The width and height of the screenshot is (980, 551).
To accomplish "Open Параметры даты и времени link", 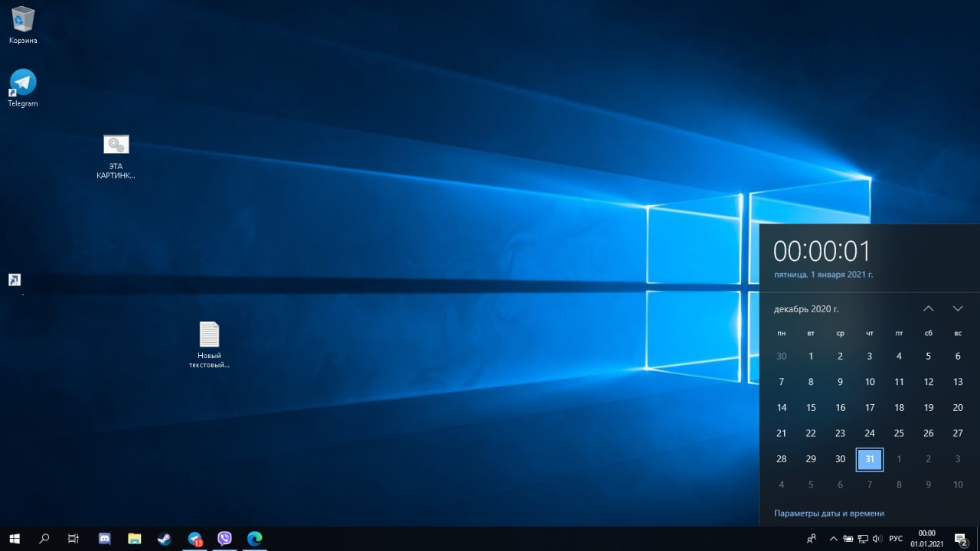I will [x=829, y=514].
